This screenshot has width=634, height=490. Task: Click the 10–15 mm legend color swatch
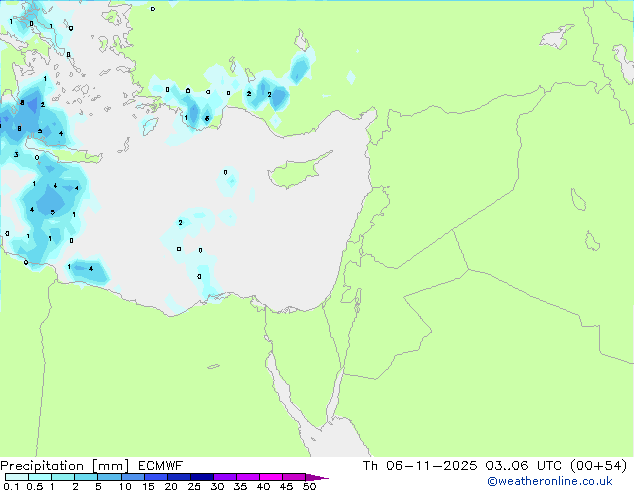point(132,477)
